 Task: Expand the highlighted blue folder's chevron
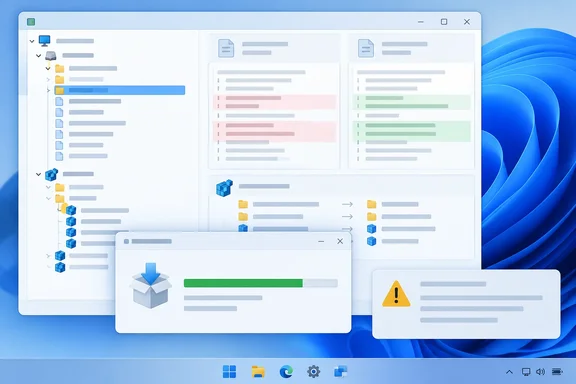48,90
